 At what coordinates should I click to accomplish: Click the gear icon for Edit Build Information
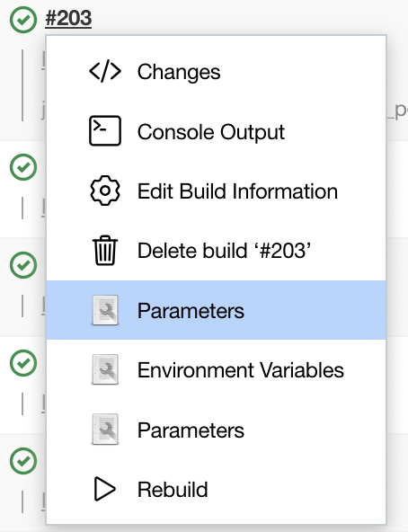[x=105, y=191]
